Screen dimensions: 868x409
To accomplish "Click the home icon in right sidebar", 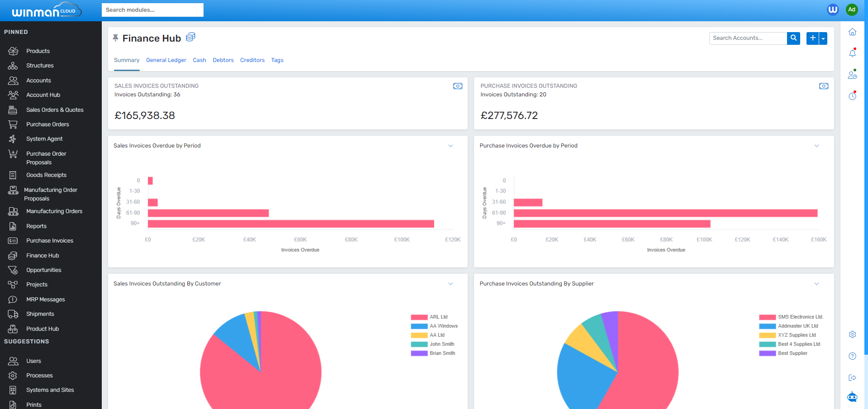I will point(852,32).
